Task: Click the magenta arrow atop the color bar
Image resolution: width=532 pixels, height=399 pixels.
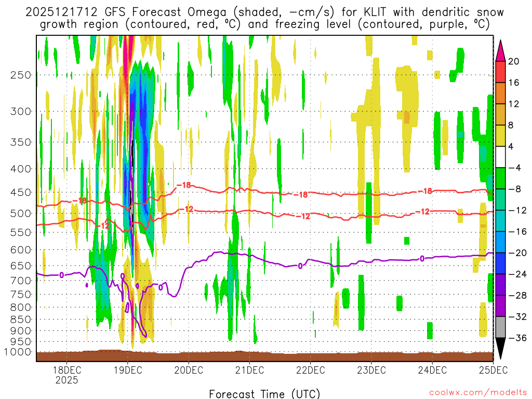Action: click(500, 51)
